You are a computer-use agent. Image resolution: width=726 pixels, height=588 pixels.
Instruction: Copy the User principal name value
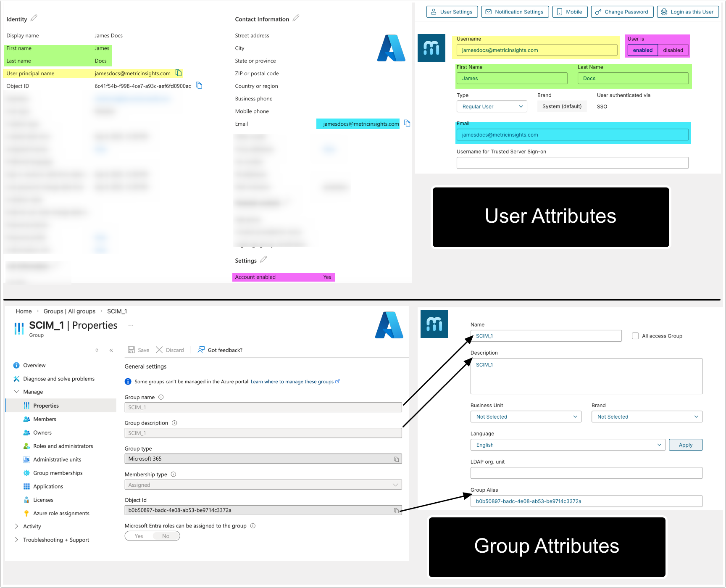pos(179,73)
